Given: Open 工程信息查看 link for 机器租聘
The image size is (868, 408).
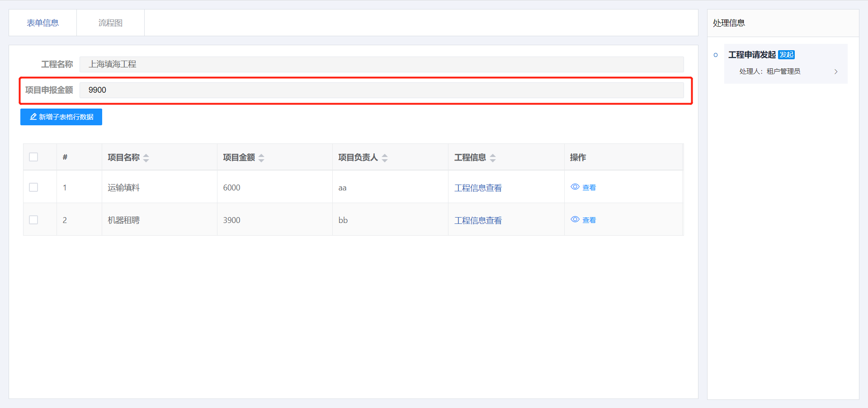Looking at the screenshot, I should coord(478,220).
